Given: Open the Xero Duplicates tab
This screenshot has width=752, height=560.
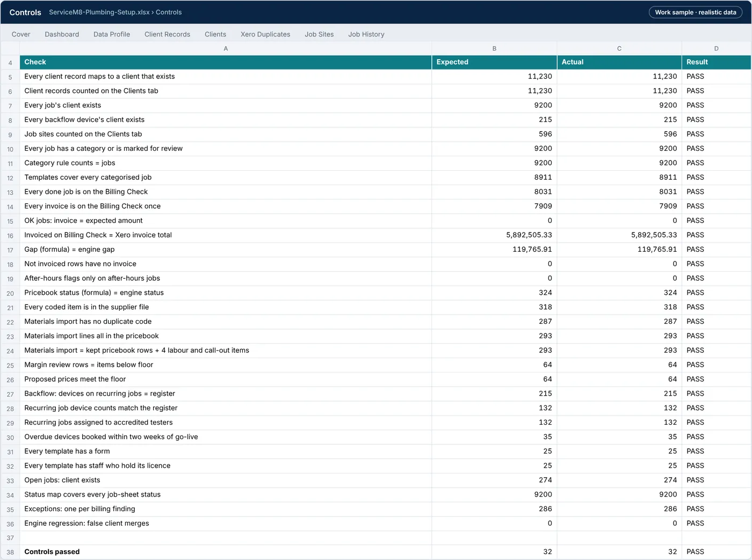Looking at the screenshot, I should click(265, 34).
